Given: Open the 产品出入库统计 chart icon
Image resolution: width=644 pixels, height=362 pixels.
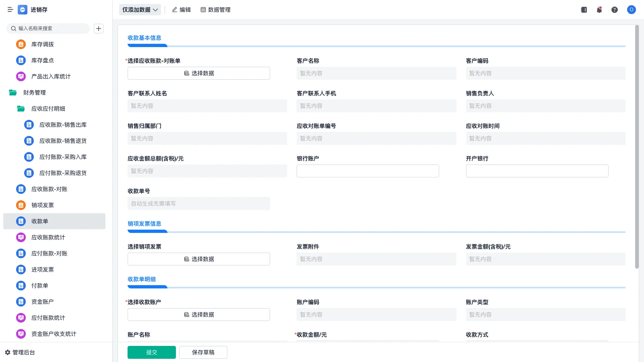Looking at the screenshot, I should (21, 76).
